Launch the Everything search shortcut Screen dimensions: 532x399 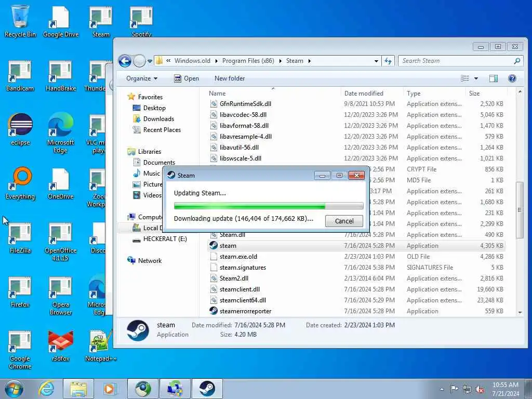(x=20, y=183)
